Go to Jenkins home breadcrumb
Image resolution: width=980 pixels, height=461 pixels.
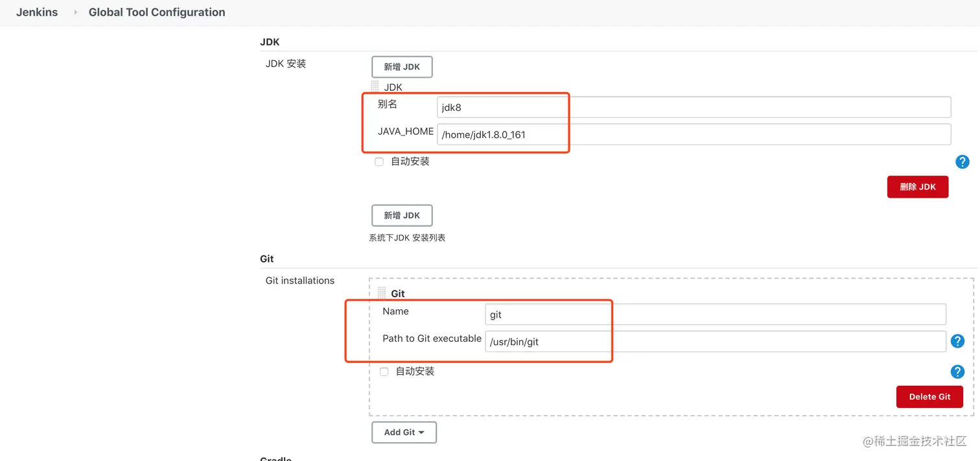tap(37, 12)
